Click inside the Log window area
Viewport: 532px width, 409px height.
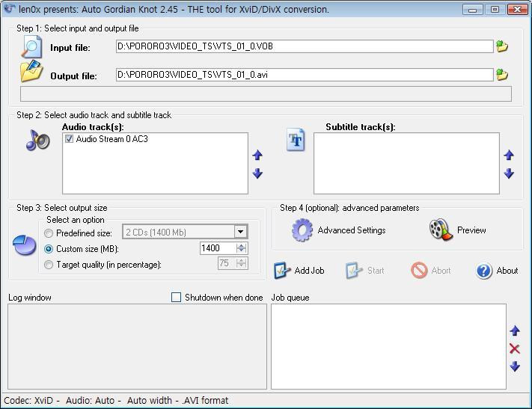coord(137,347)
